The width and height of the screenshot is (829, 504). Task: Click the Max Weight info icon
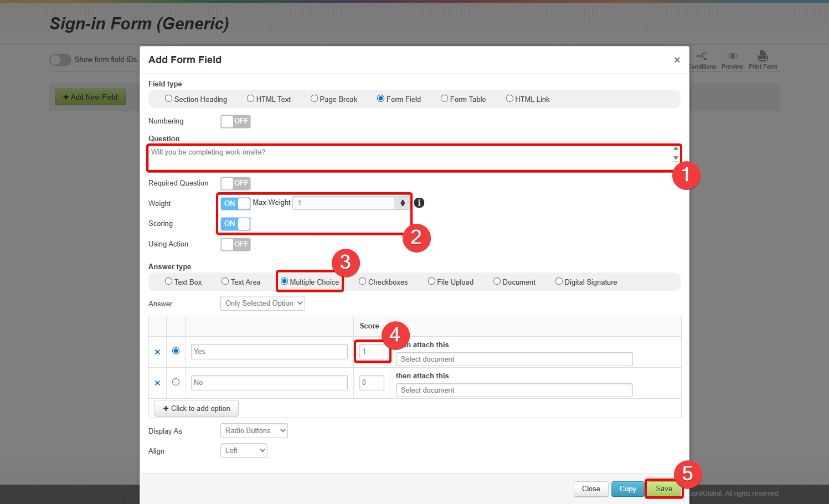pos(419,203)
